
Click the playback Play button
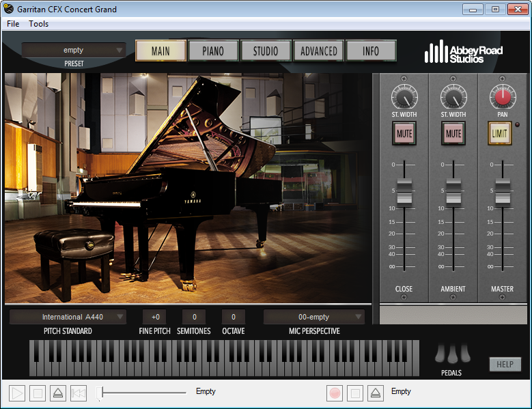point(17,393)
